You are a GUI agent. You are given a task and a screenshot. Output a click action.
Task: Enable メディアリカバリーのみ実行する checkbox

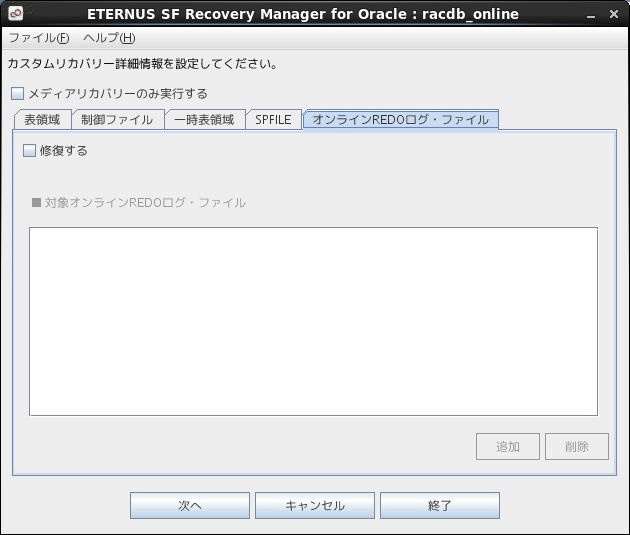17,94
